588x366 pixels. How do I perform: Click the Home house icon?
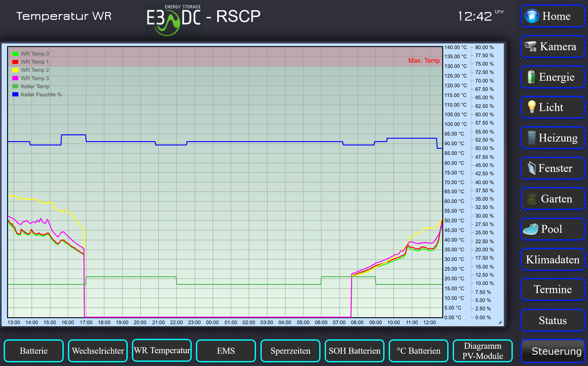point(532,16)
